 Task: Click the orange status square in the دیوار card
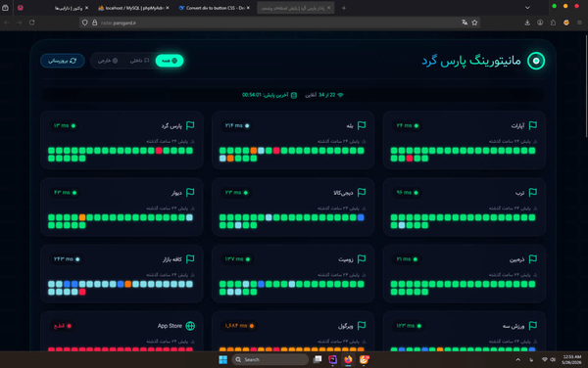coord(82,217)
